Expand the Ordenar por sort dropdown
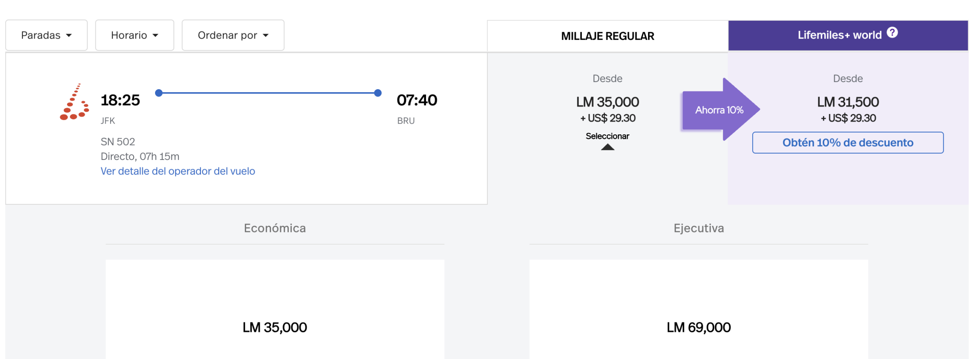 (233, 35)
